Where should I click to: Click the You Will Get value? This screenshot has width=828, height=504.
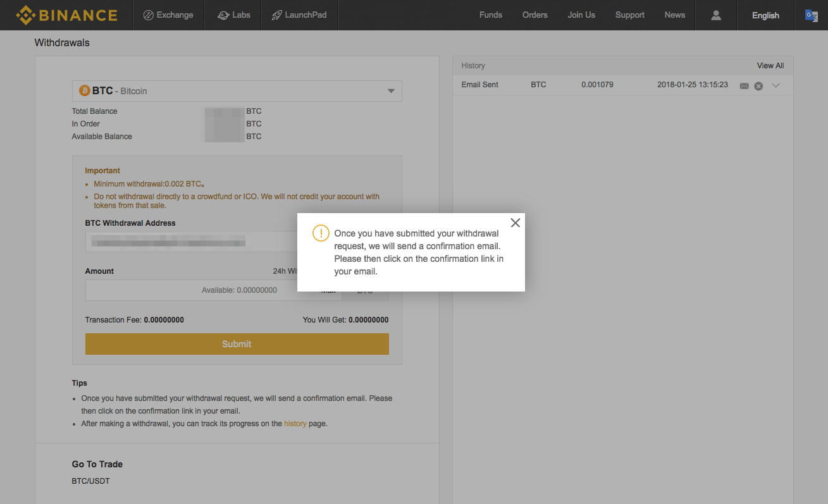pos(369,320)
